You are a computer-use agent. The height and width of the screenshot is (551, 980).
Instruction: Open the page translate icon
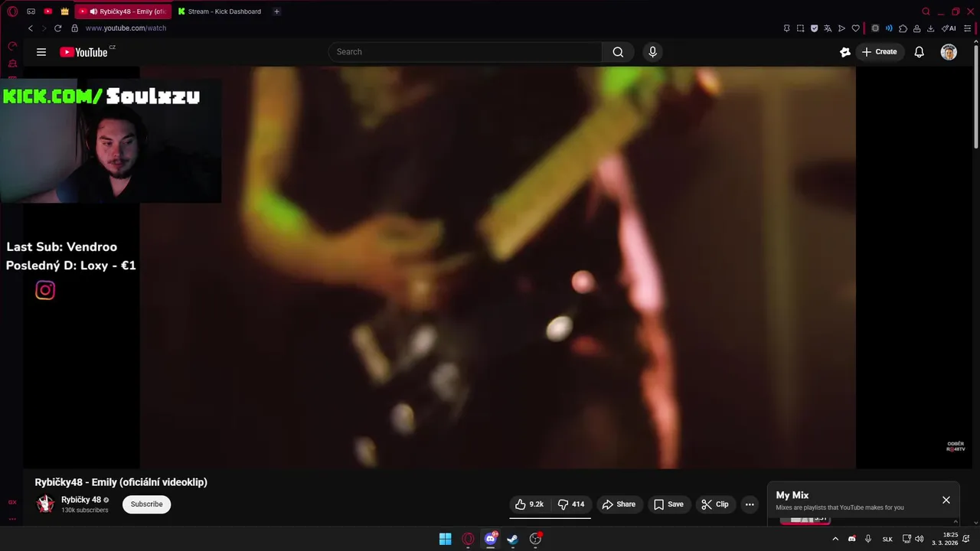coord(828,28)
